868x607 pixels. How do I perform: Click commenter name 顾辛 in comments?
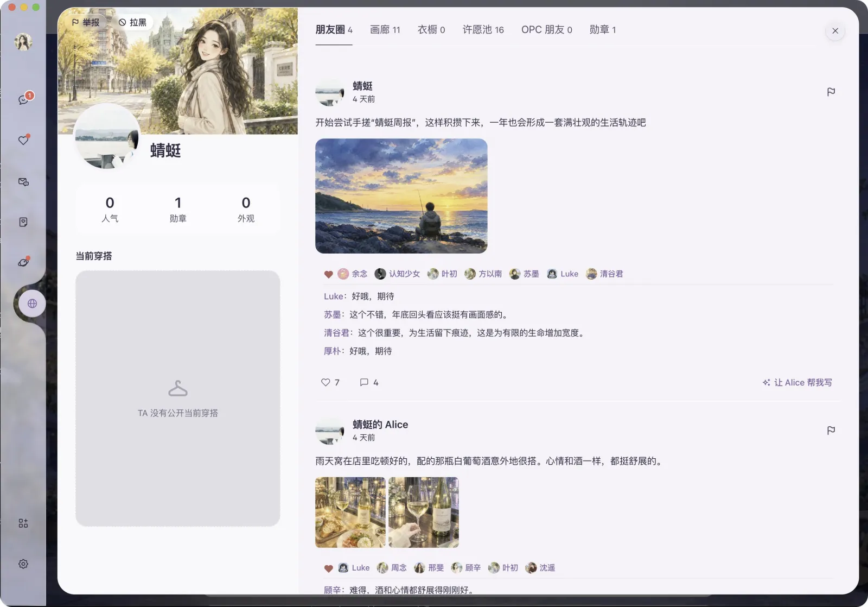click(x=333, y=590)
